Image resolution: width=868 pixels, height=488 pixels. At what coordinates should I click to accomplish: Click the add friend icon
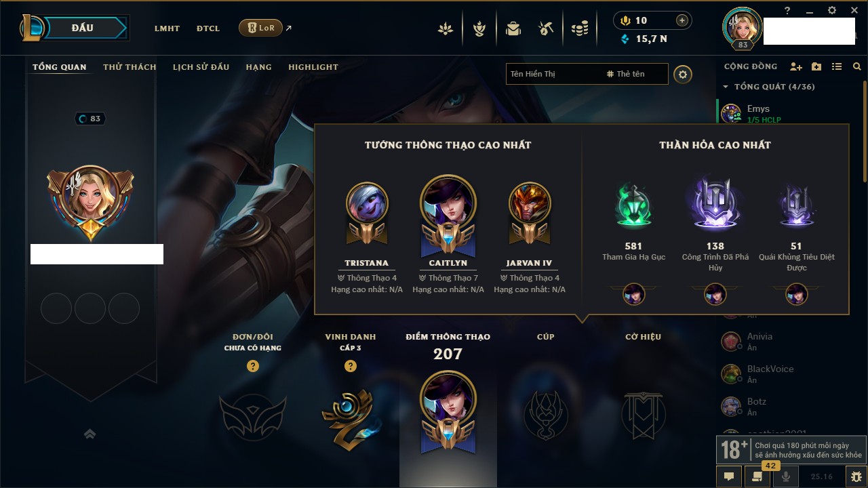point(796,66)
